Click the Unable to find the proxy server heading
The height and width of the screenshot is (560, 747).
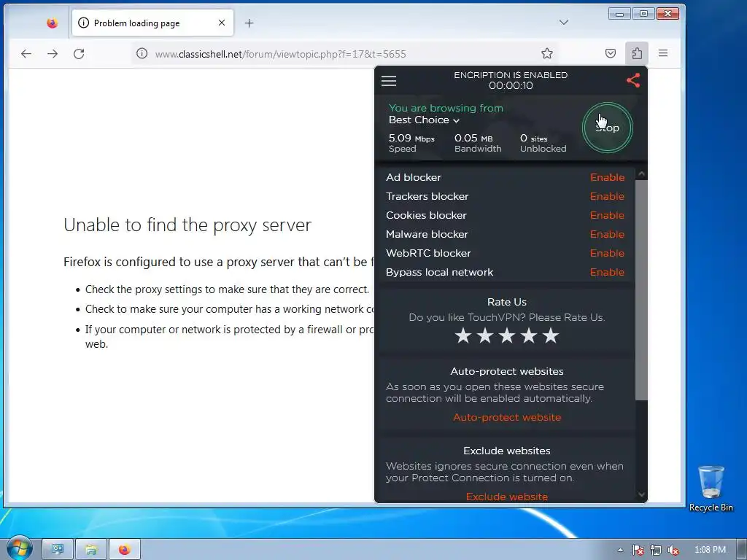click(187, 225)
